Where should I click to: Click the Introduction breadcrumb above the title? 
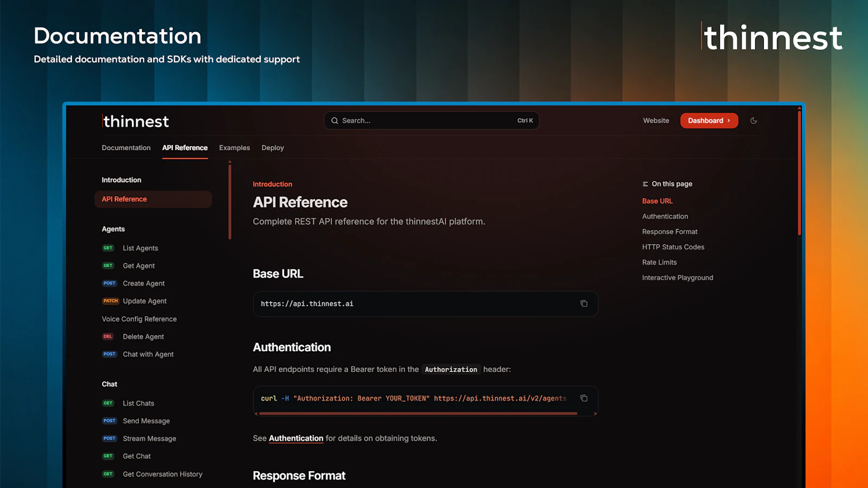click(x=272, y=184)
